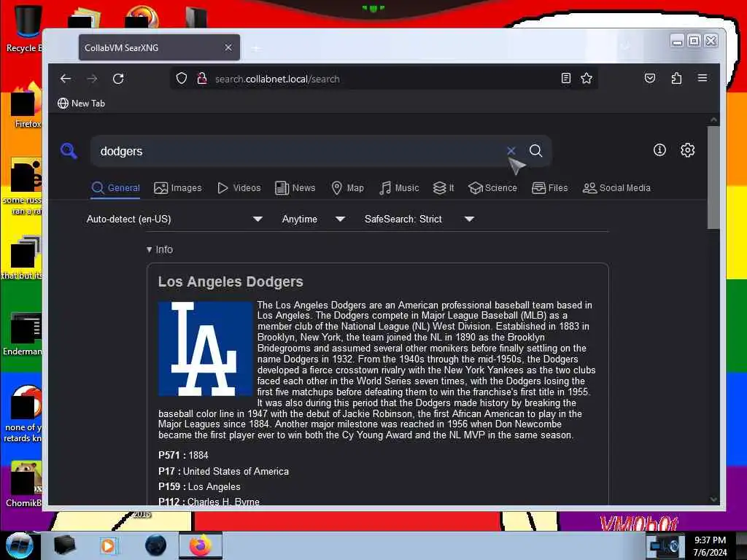Click the SearXNG logo magnifier icon
The width and height of the screenshot is (747, 560).
[x=69, y=151]
